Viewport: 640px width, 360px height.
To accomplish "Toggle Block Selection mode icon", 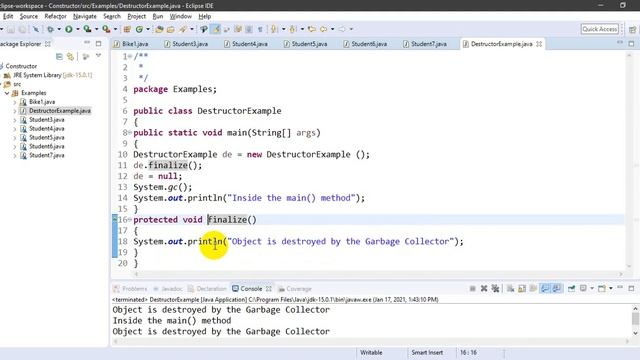I will (x=249, y=29).
